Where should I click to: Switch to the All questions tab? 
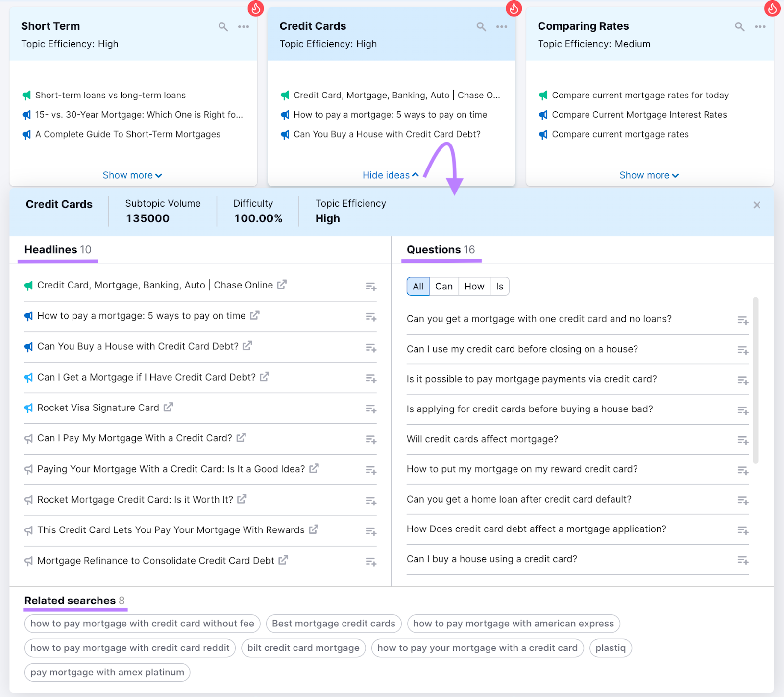[417, 286]
